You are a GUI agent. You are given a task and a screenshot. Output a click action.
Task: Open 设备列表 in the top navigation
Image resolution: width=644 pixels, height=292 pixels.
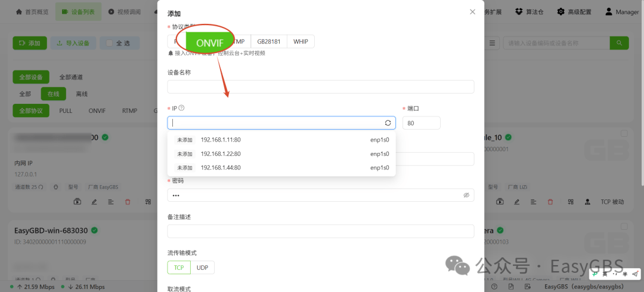[x=78, y=12]
